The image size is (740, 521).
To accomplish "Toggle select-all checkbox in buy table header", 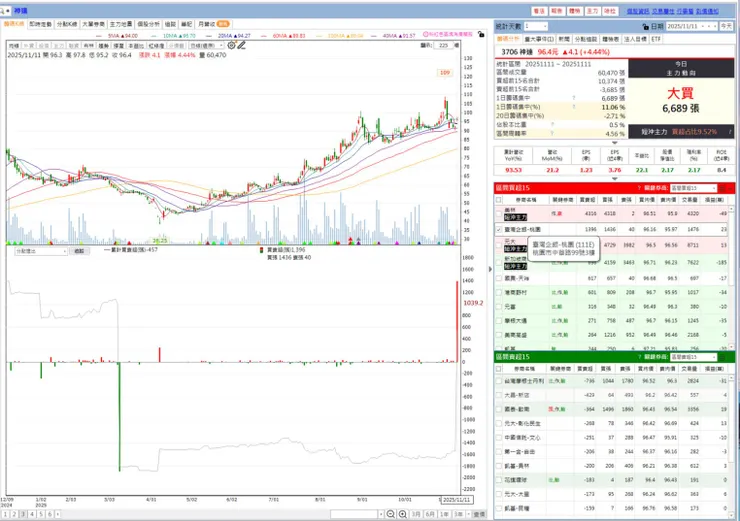I will 499,200.
